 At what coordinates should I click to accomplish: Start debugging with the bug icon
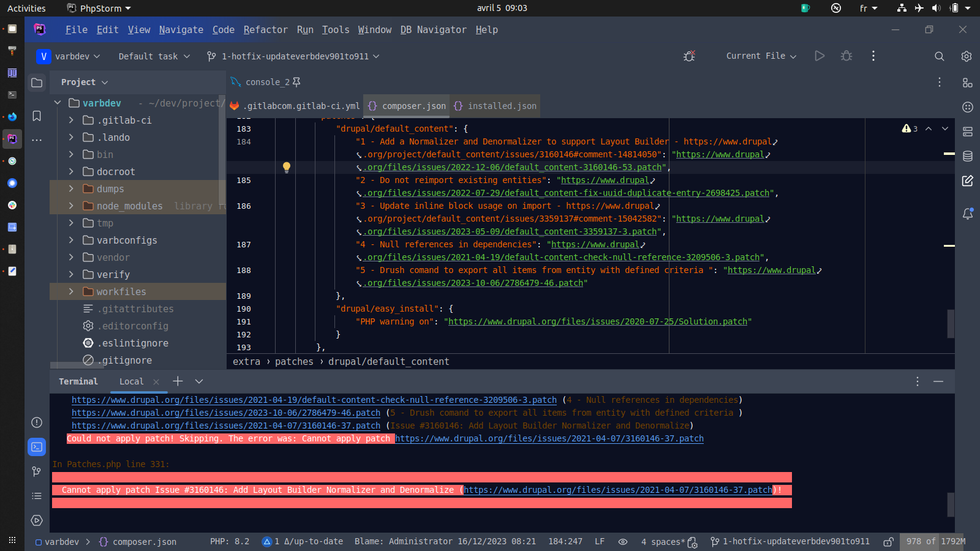pyautogui.click(x=846, y=56)
